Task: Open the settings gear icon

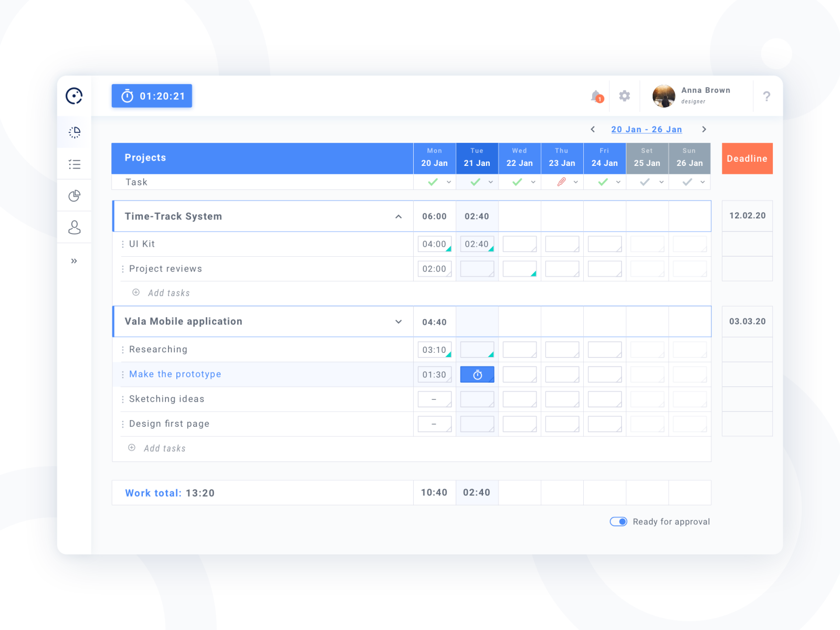Action: click(x=624, y=96)
